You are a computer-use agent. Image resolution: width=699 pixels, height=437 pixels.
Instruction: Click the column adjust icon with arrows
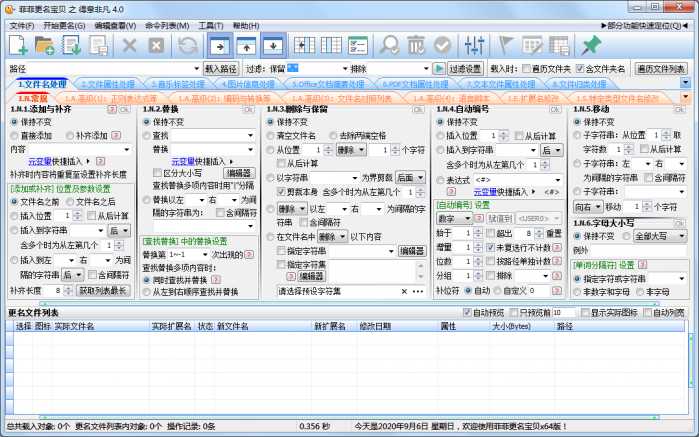tap(304, 45)
